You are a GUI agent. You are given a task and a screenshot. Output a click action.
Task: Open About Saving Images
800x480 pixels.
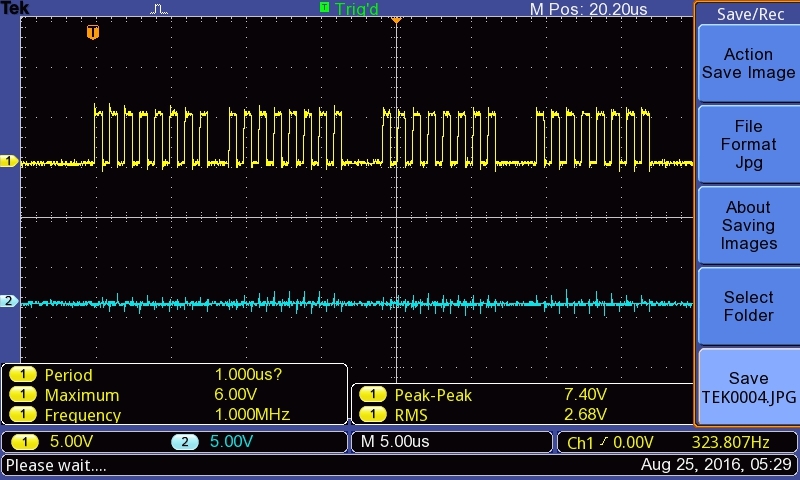(x=748, y=225)
